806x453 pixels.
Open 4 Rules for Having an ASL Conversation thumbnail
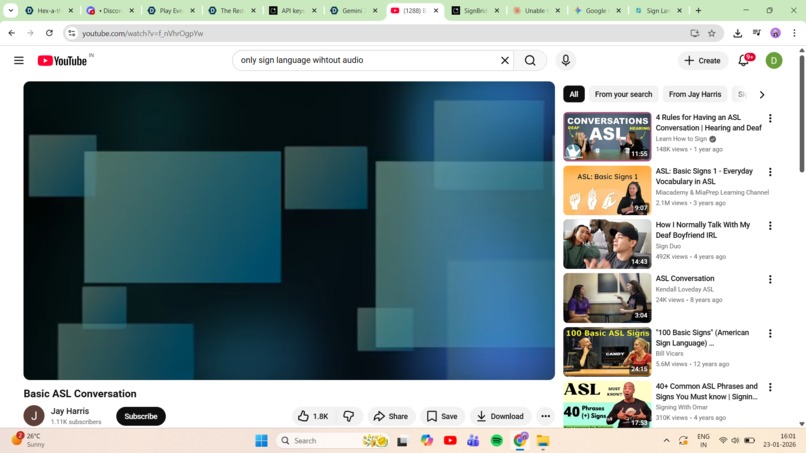pyautogui.click(x=607, y=137)
